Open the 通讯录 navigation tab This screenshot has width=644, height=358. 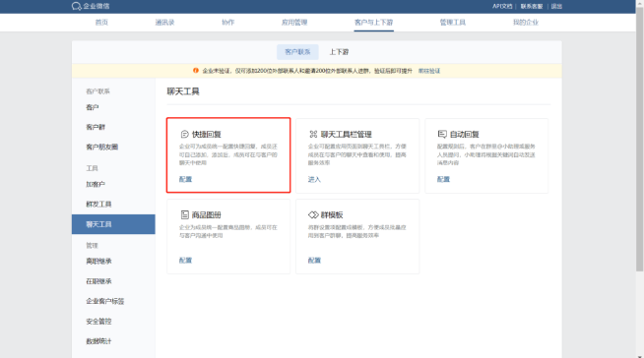(x=164, y=23)
